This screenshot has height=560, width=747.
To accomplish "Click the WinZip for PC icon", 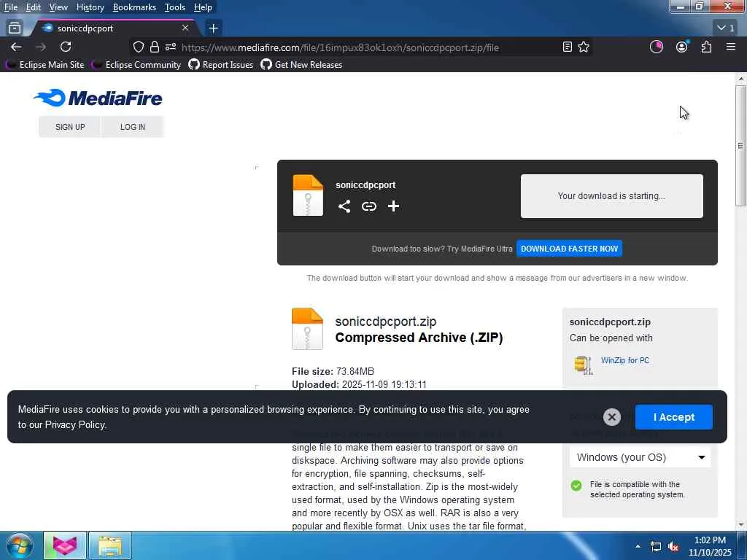I will tap(583, 365).
